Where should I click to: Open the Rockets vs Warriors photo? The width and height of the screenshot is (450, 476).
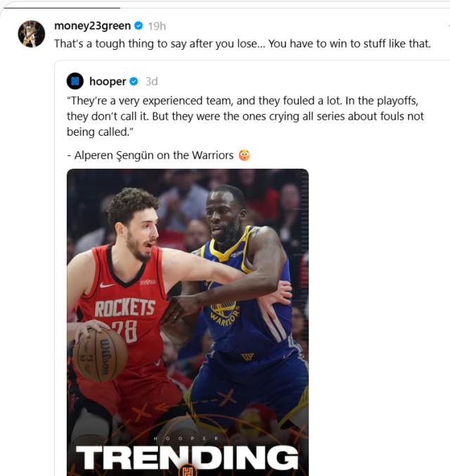pos(188,322)
